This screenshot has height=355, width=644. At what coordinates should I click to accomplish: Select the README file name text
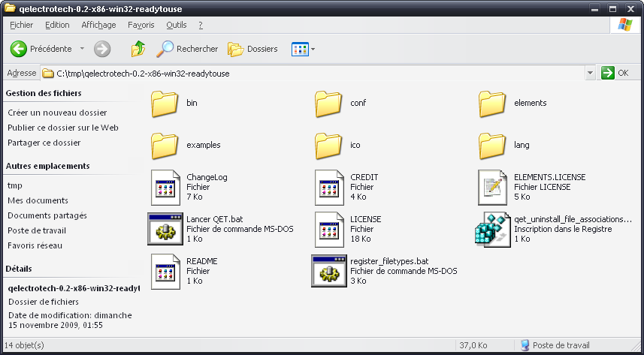point(202,261)
